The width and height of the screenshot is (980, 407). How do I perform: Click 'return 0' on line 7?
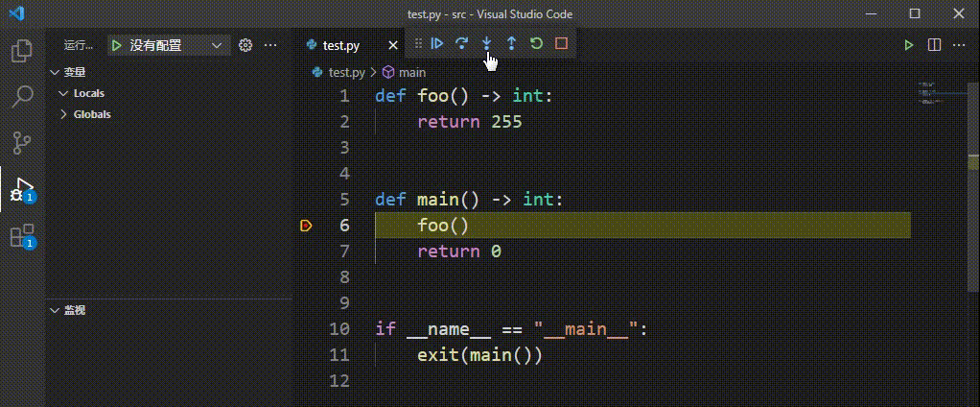459,251
